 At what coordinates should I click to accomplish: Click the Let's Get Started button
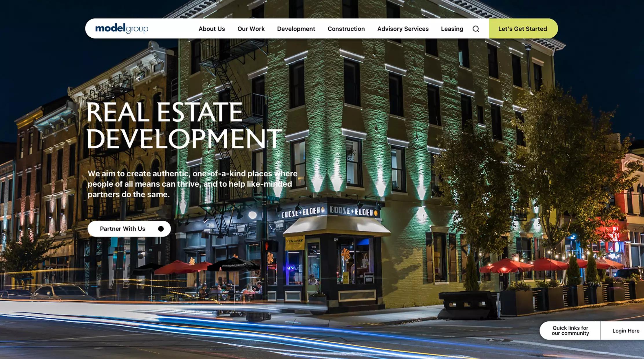[523, 28]
